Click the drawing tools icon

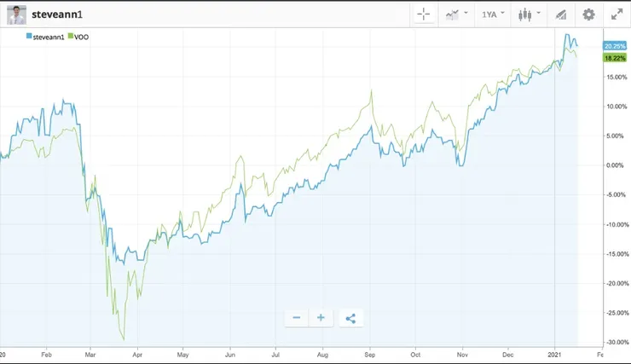click(x=560, y=14)
